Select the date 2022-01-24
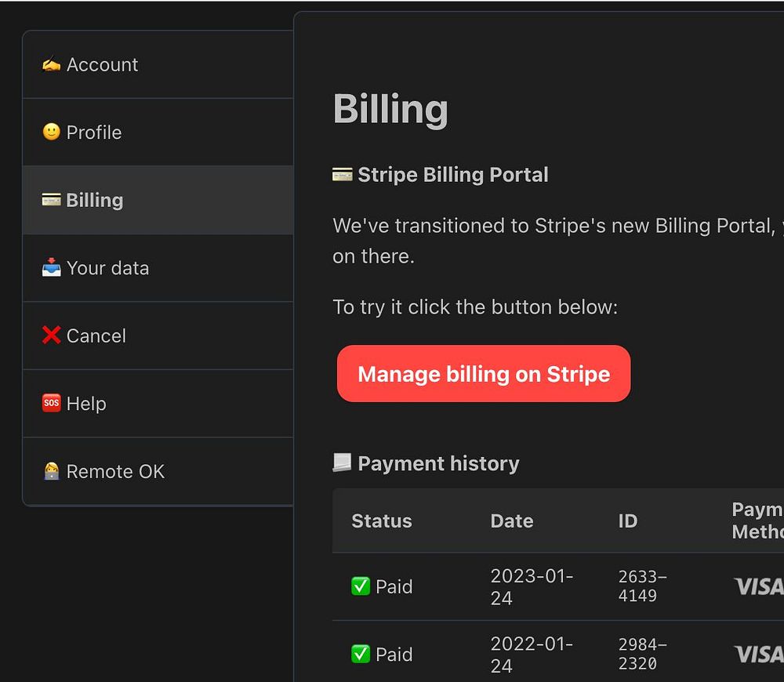784x682 pixels. point(532,655)
